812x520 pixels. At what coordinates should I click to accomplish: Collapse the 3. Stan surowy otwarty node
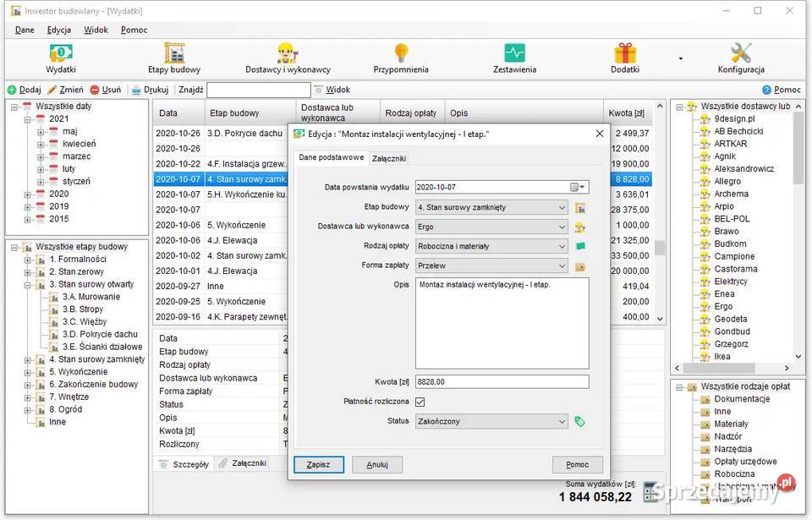point(28,284)
